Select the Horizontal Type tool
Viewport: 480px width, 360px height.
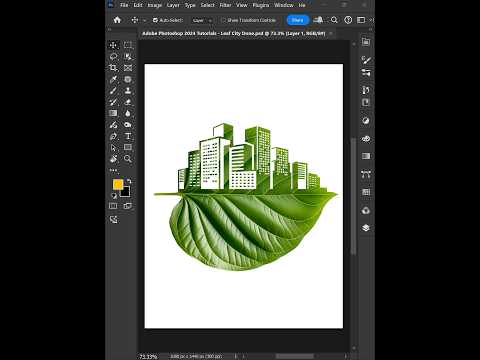(x=128, y=136)
